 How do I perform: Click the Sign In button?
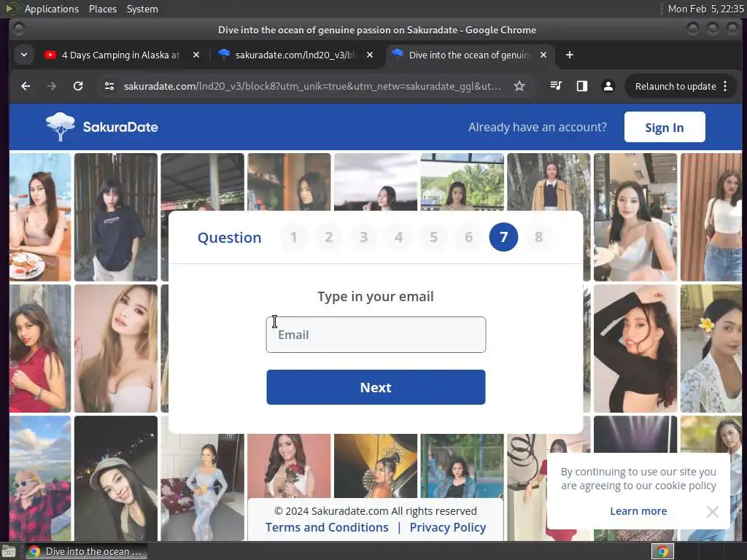tap(664, 127)
